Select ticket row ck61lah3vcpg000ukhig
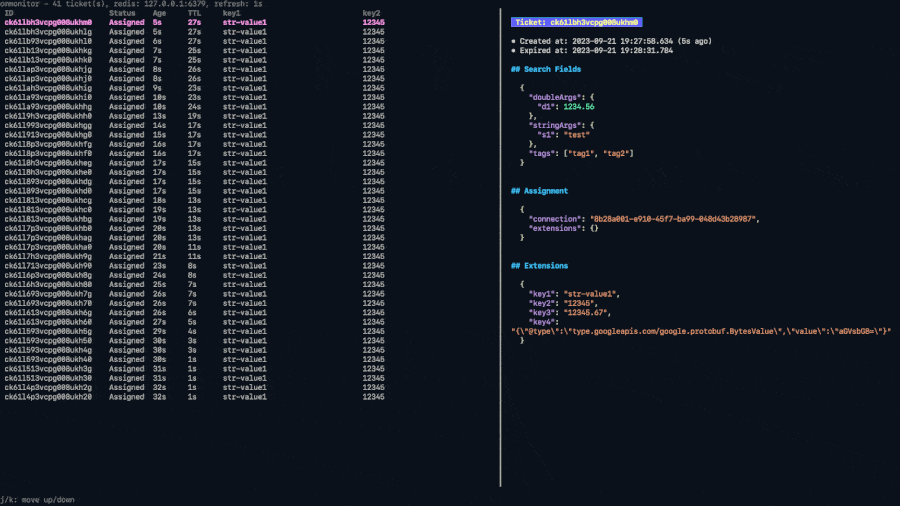Screen dimensions: 900x506 coord(195,88)
